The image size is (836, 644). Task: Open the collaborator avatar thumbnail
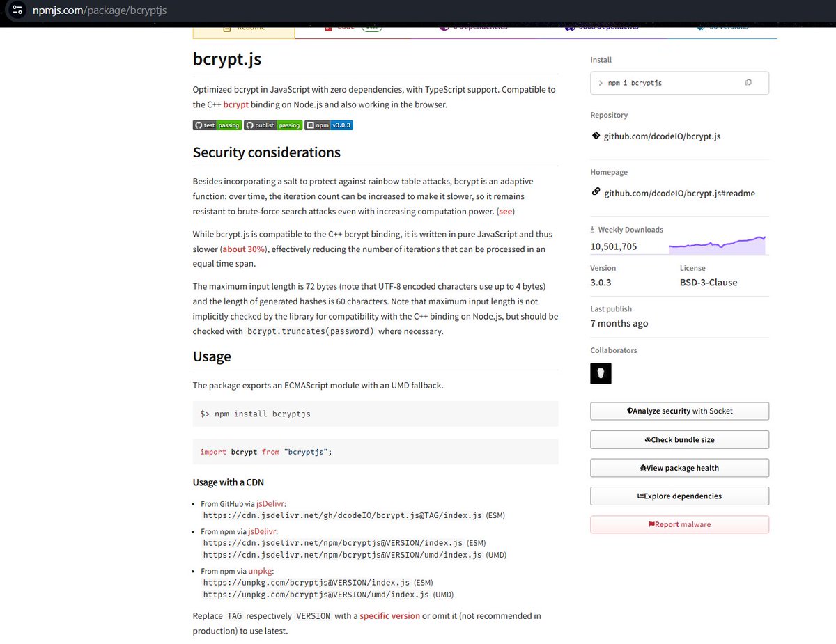601,373
